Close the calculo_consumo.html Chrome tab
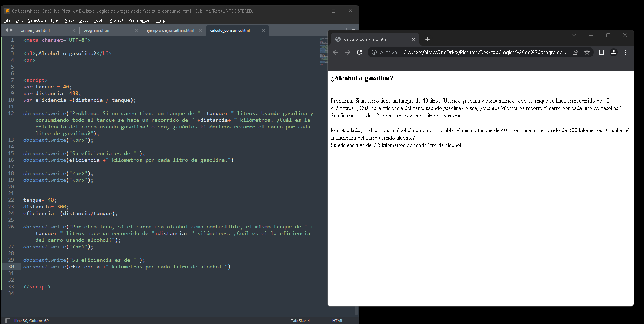 (413, 39)
